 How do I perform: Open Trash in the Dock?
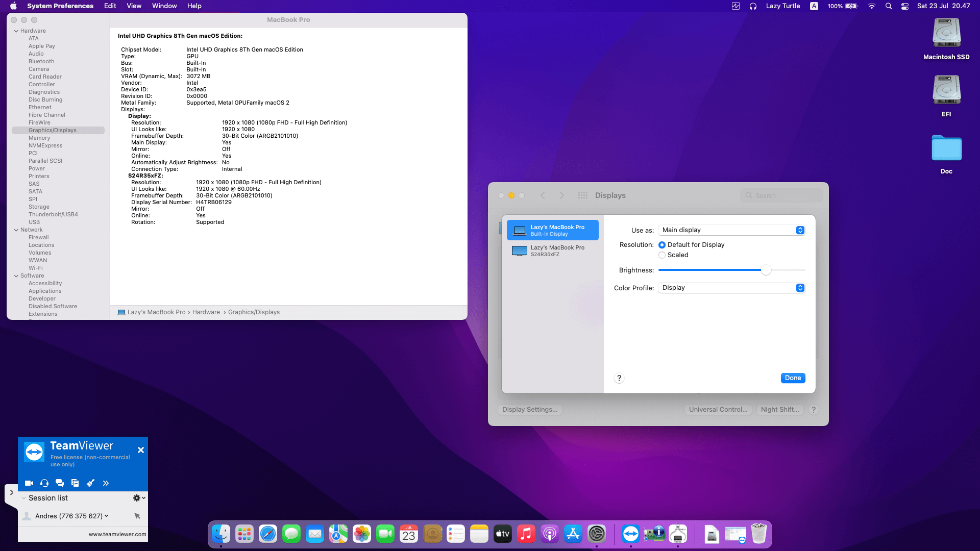(x=759, y=534)
